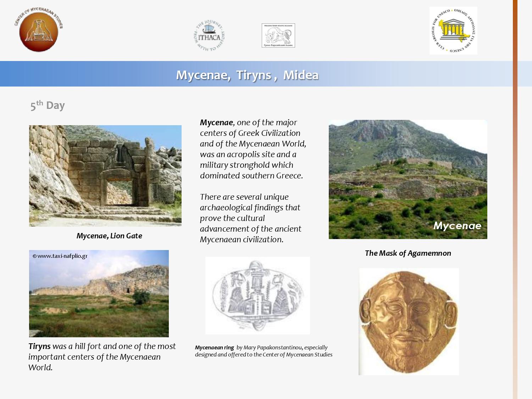
Task: Click the orange vertical bar on the right edge
Action: (x=515, y=199)
